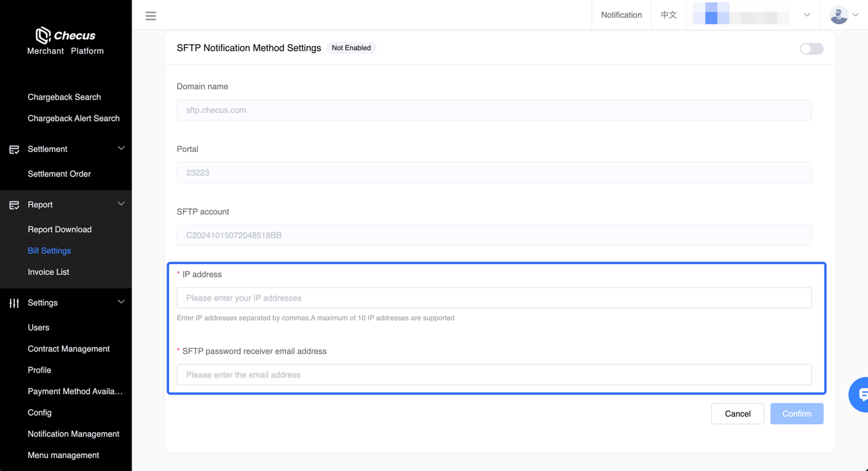This screenshot has height=471, width=868.
Task: Enable the SFTP notification toggle switch
Action: coord(811,48)
